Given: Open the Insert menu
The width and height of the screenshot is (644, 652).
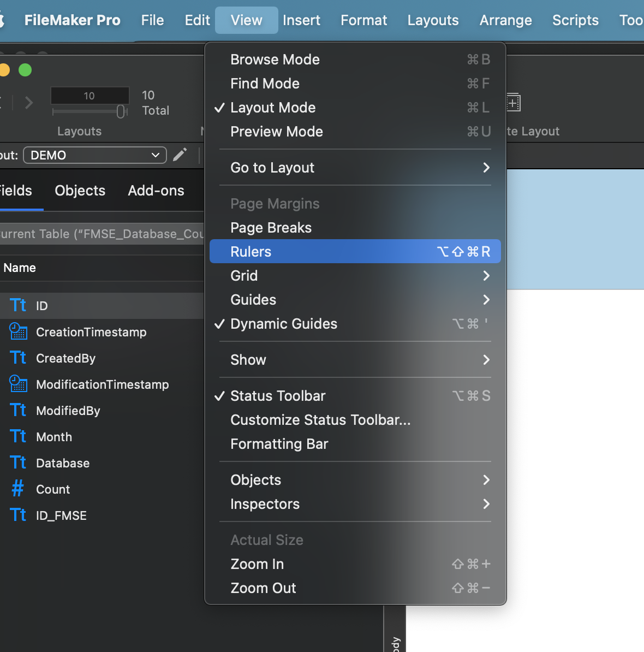Looking at the screenshot, I should point(302,20).
